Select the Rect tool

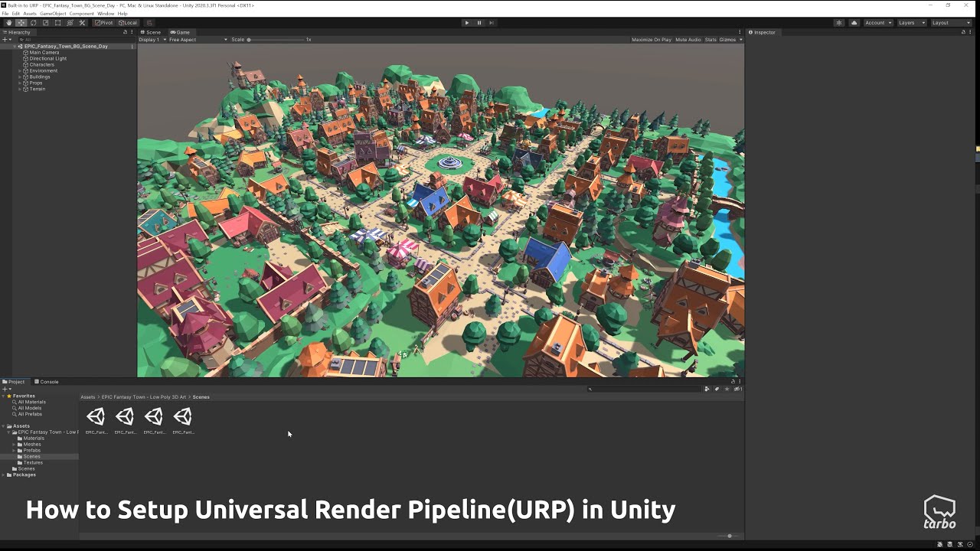click(58, 23)
